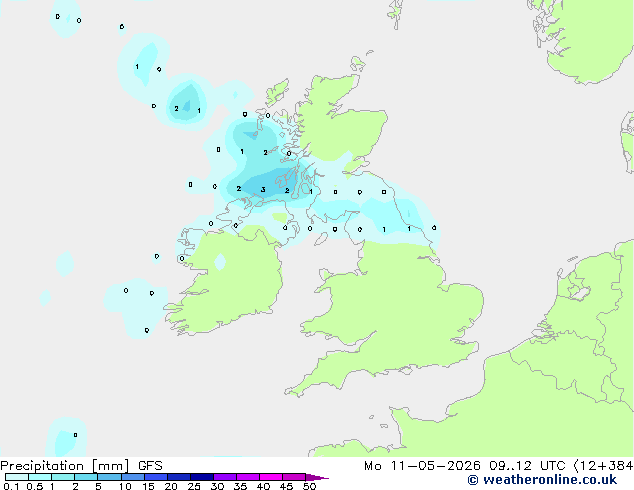Screen dimensions: 634x490
Task: Pick the bright magenta 40–45 mm swatch
Action: coord(271,477)
